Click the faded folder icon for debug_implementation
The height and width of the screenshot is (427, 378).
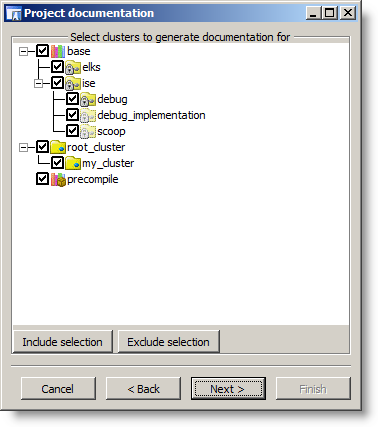click(x=88, y=115)
